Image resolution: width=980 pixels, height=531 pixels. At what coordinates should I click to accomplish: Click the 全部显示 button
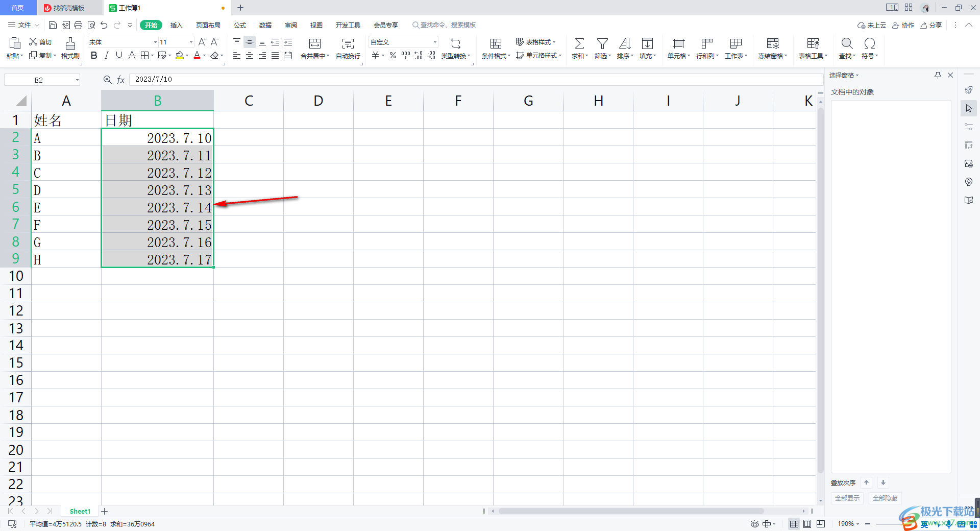tap(847, 498)
